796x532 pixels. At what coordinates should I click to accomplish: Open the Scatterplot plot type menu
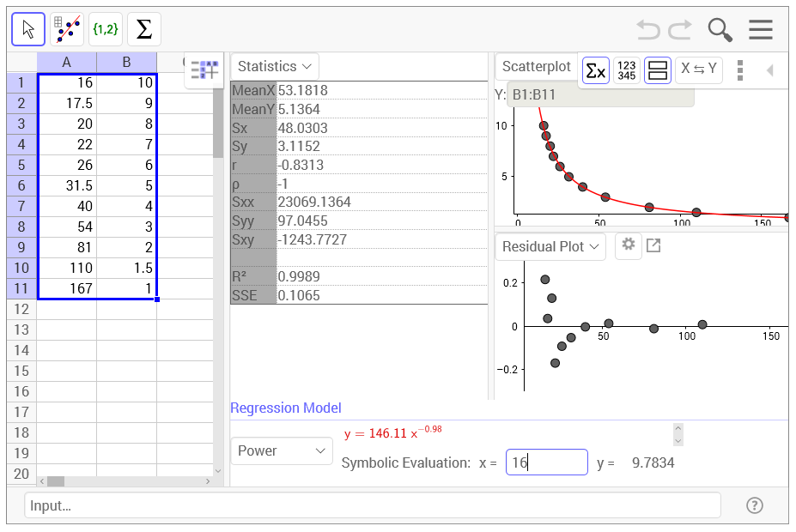[x=536, y=66]
